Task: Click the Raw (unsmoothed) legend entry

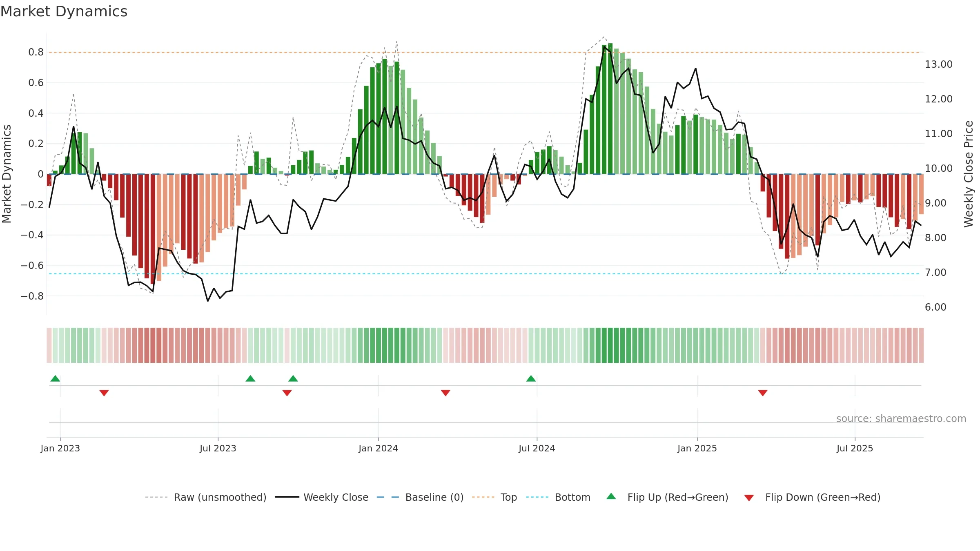Action: coord(206,497)
